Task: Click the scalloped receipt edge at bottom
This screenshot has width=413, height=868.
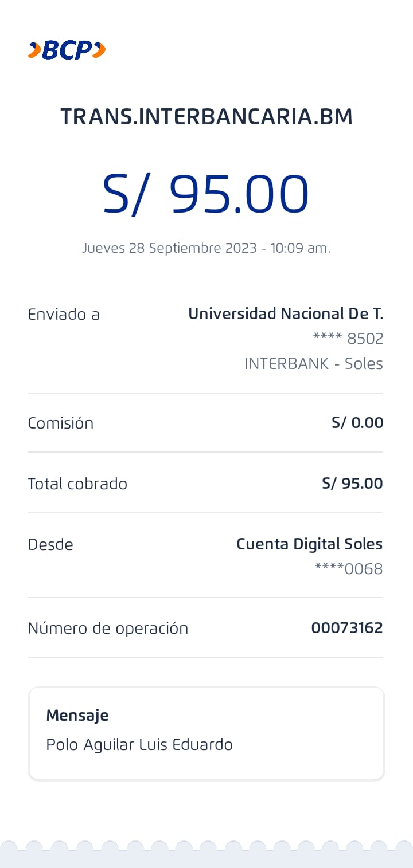Action: coord(206,854)
